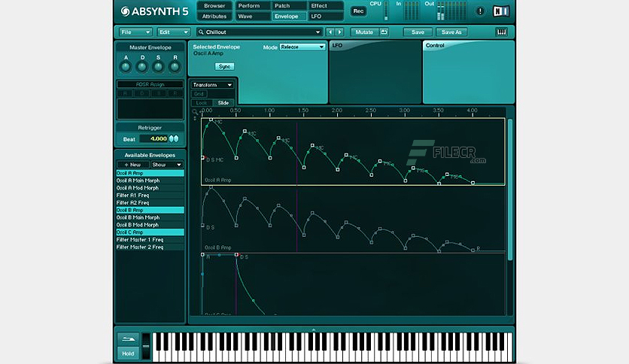Screen dimensions: 629x364
Task: Open the Edit menu dropdown
Action: click(173, 32)
